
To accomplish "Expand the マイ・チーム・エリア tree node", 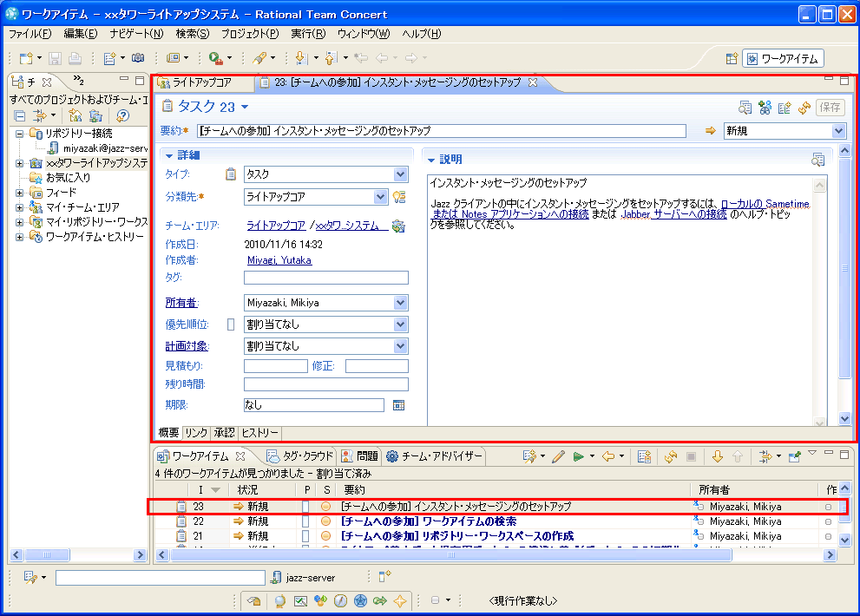I will point(19,207).
